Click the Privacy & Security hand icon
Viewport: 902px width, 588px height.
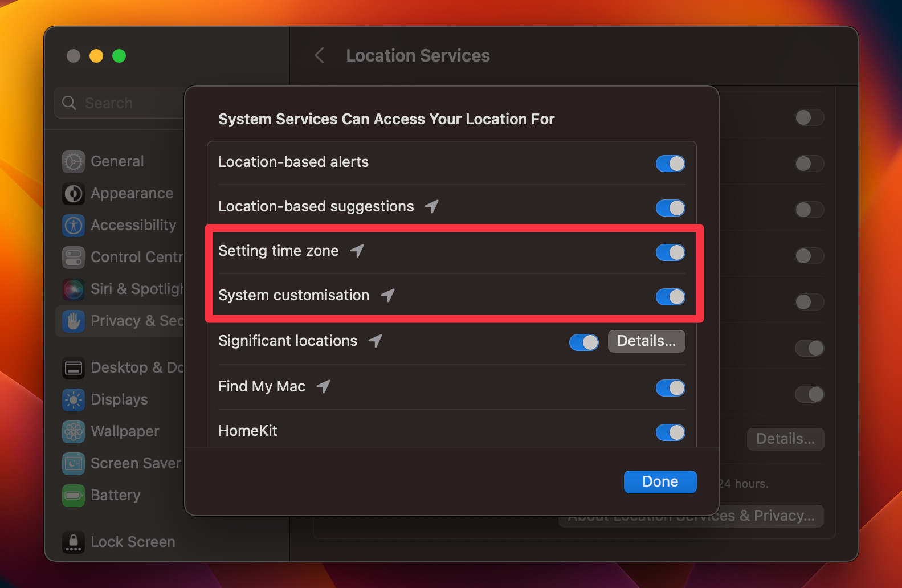click(73, 321)
